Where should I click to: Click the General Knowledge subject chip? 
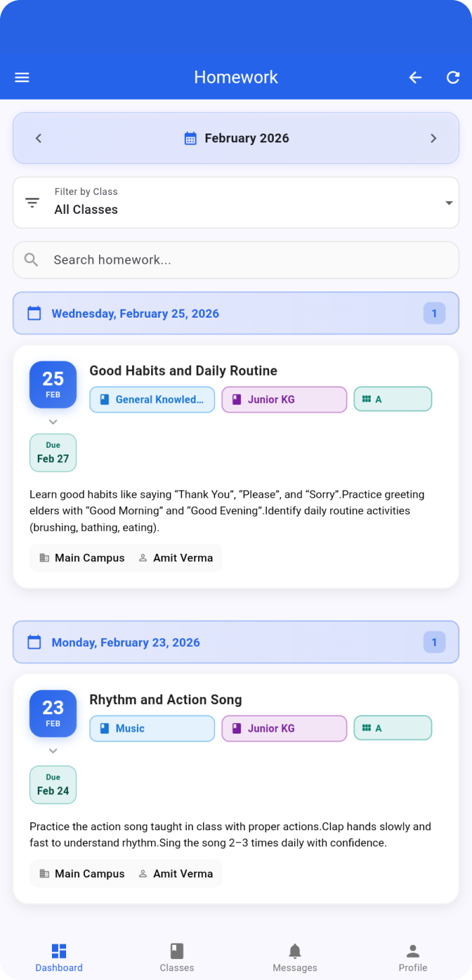(152, 399)
